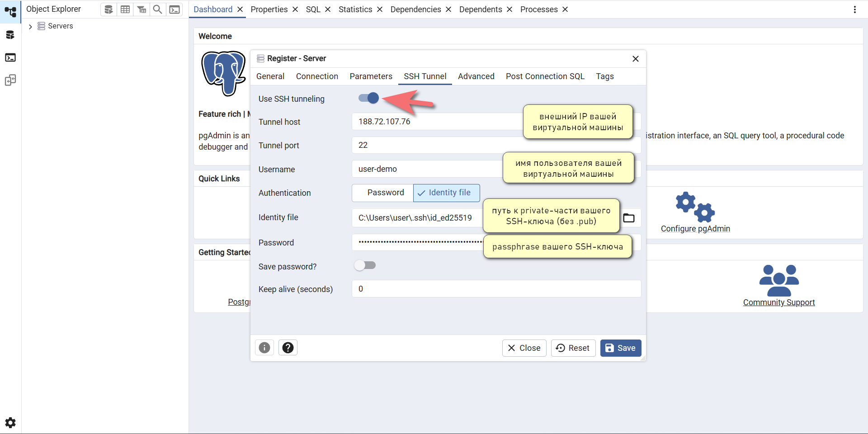
Task: Click the pgAdmin elephant logo
Action: pyautogui.click(x=224, y=73)
